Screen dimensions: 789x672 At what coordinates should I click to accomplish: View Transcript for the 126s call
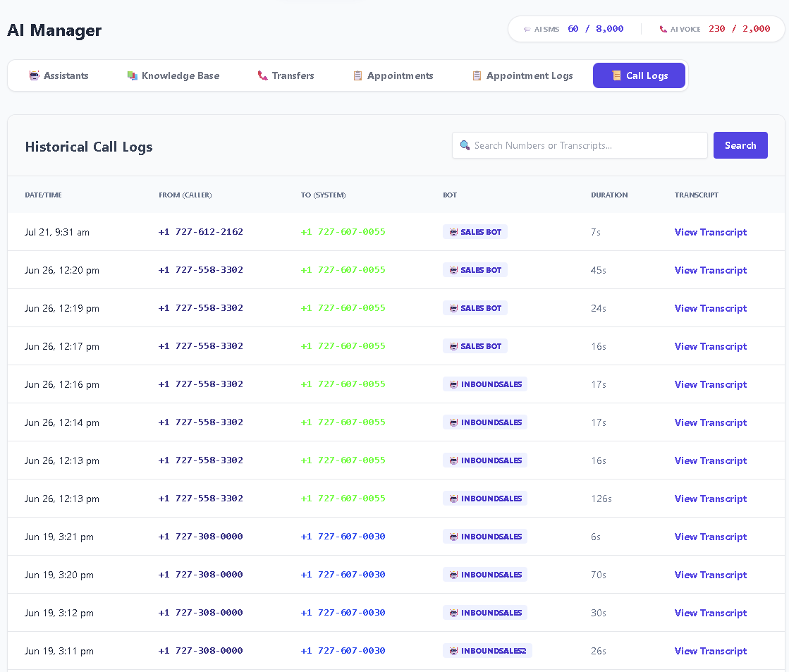tap(711, 499)
